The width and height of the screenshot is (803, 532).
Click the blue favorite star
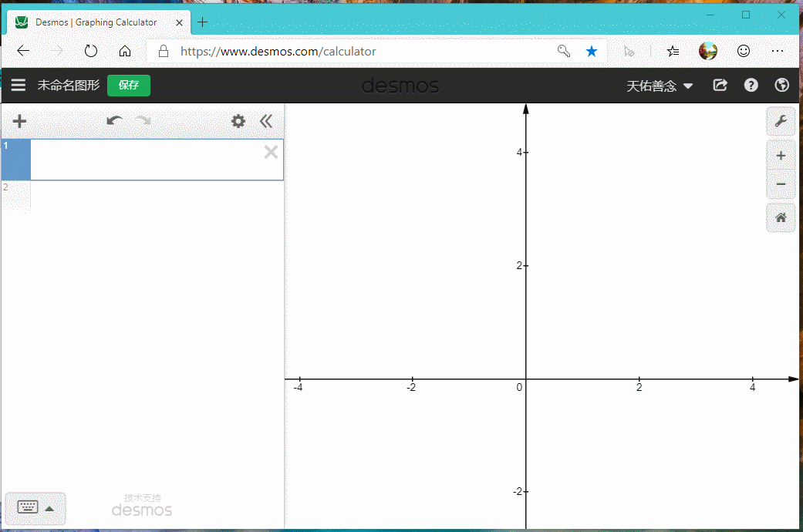point(592,51)
